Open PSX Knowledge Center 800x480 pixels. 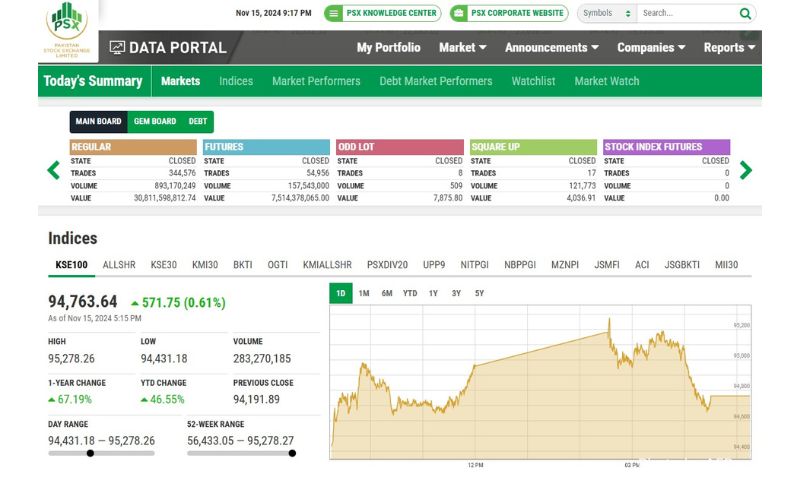tap(383, 13)
